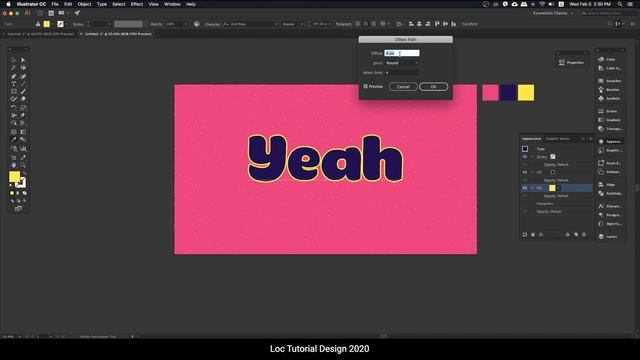Viewport: 640px width, 360px height.
Task: Select the Selection tool arrow
Action: (13, 60)
